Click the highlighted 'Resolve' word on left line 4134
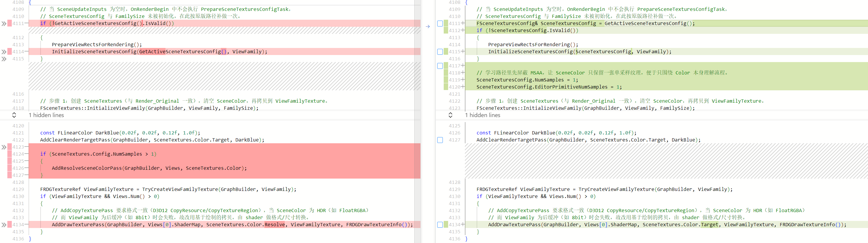 (x=275, y=224)
